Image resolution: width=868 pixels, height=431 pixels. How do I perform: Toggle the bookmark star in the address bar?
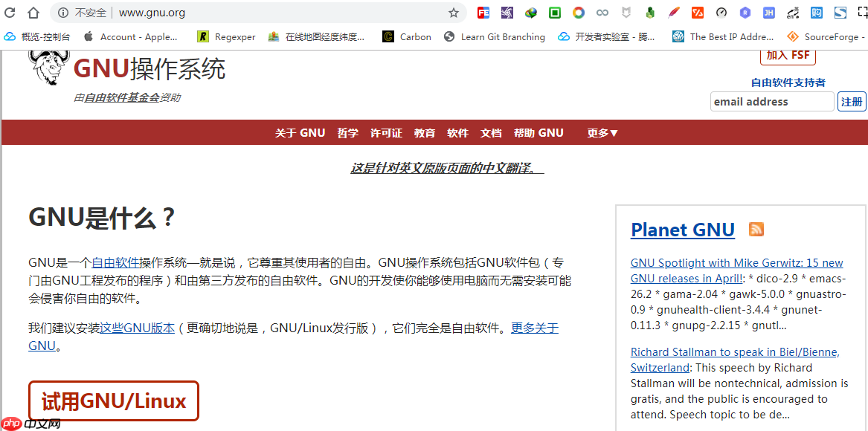(453, 12)
